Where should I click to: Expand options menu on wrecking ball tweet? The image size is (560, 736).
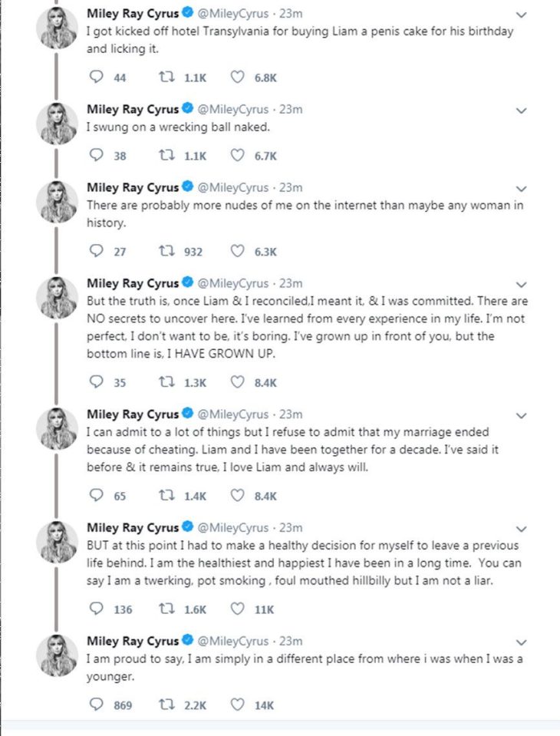pos(521,111)
